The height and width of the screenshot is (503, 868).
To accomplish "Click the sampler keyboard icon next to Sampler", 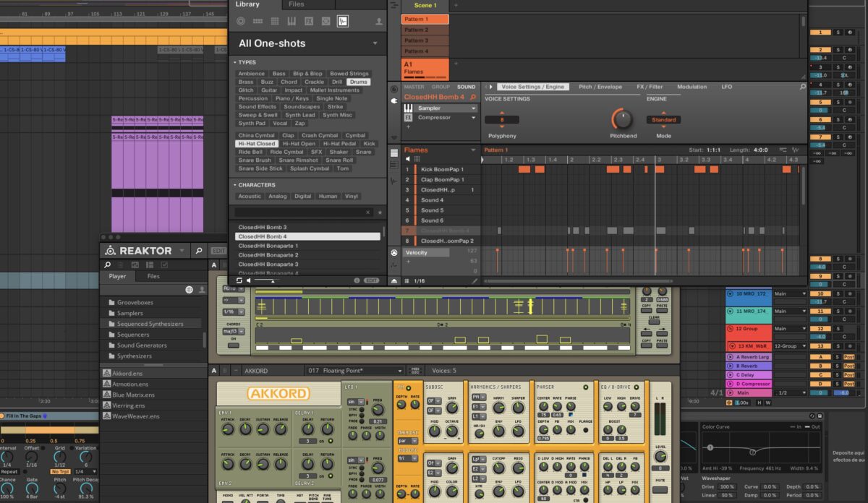I will point(408,108).
